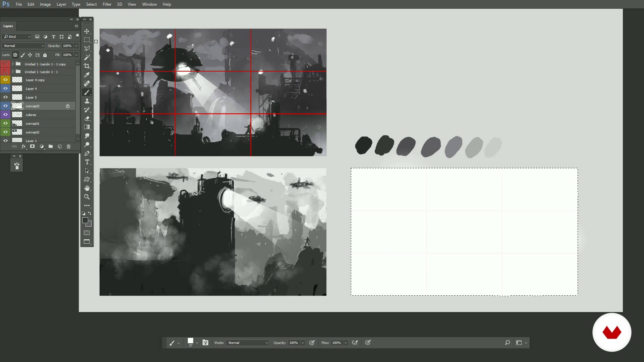The width and height of the screenshot is (644, 362).
Task: Select the Dodge tool
Action: (87, 144)
